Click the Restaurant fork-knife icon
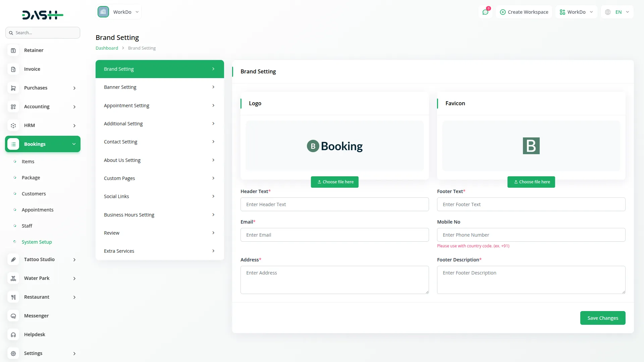Image resolution: width=644 pixels, height=362 pixels. (13, 297)
